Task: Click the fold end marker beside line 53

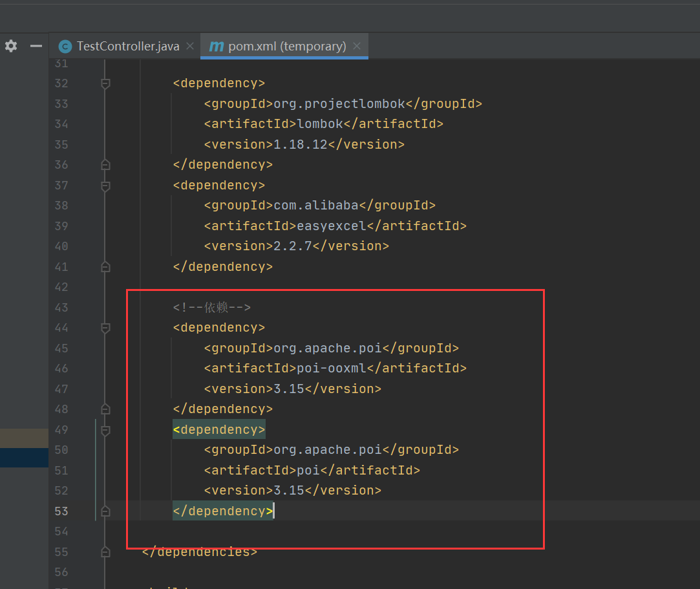Action: pos(105,511)
